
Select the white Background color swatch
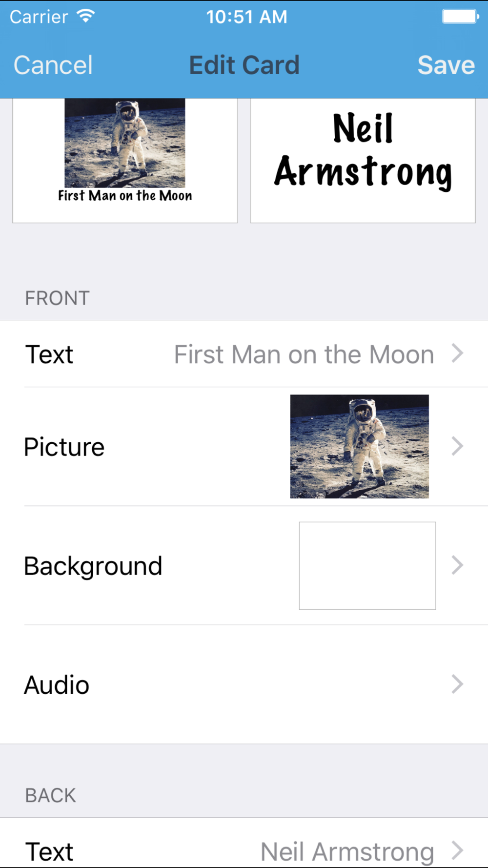point(367,566)
